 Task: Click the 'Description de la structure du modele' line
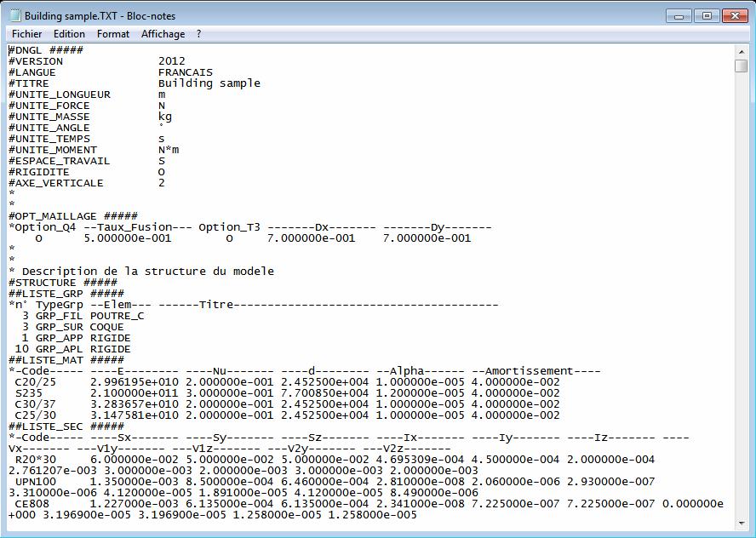coord(147,272)
